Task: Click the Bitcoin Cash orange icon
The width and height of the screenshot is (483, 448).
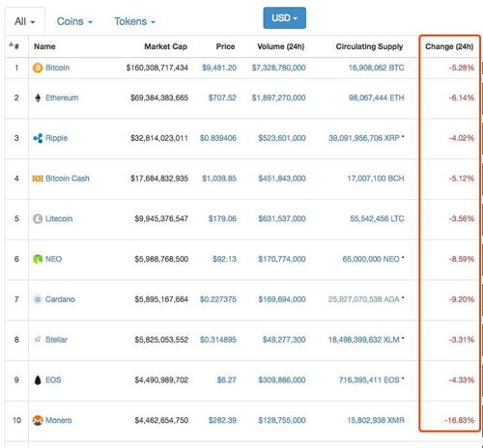Action: point(38,179)
